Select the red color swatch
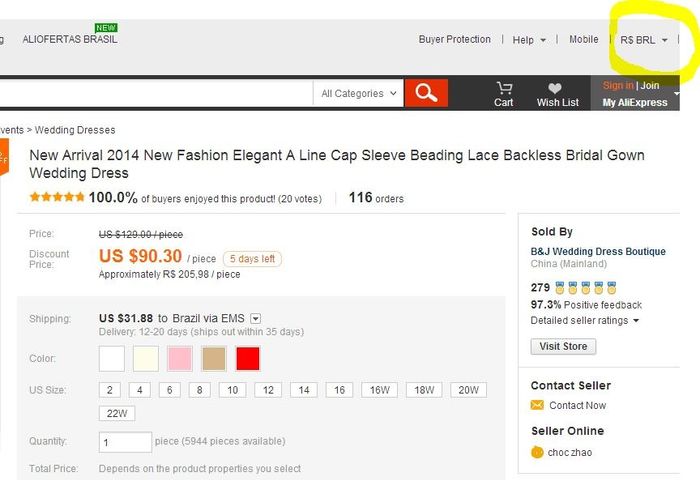Image resolution: width=700 pixels, height=480 pixels. [248, 359]
